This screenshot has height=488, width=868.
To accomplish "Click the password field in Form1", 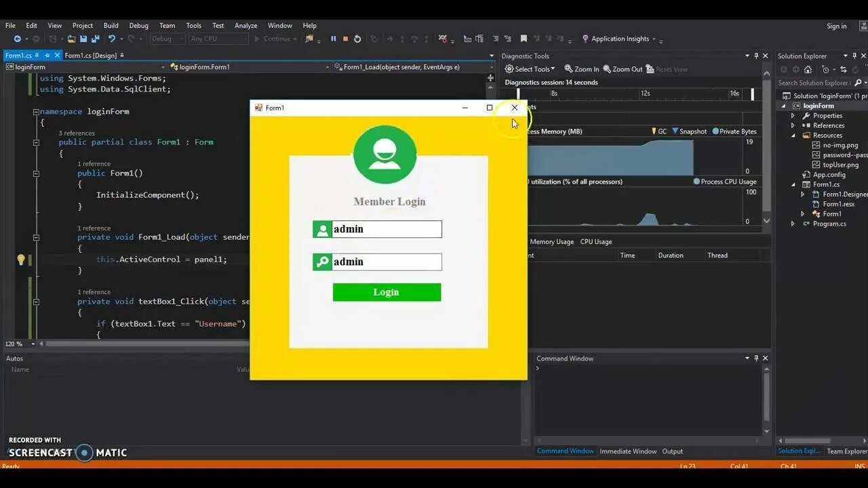I will click(387, 262).
